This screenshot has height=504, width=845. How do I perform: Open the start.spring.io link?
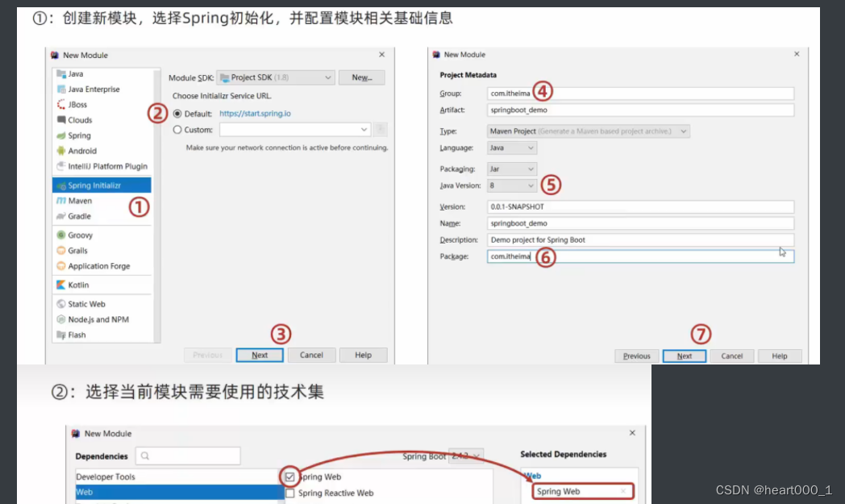click(x=255, y=114)
